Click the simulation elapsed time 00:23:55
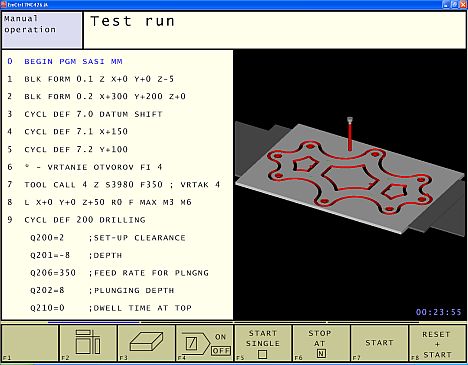Screen dimensions: 468x365 pyautogui.click(x=438, y=312)
